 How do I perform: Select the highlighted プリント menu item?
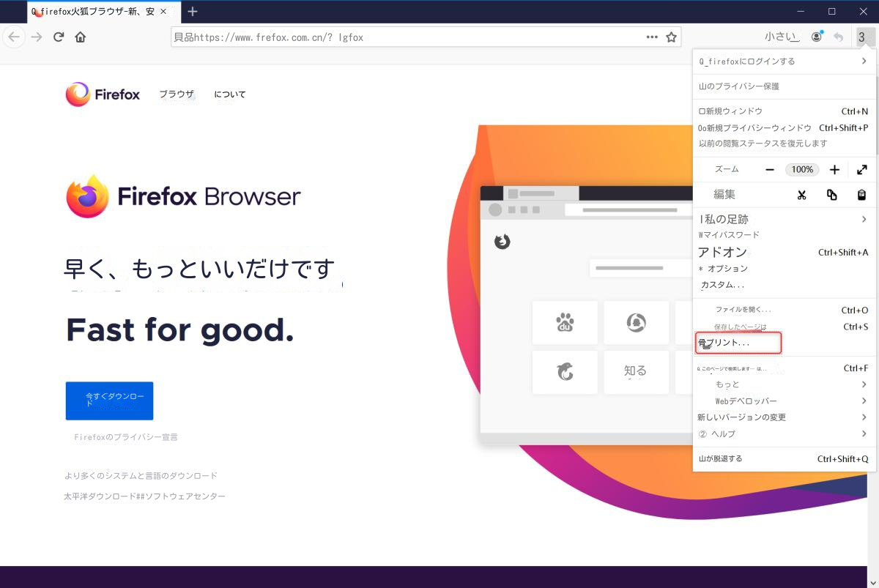click(x=738, y=342)
